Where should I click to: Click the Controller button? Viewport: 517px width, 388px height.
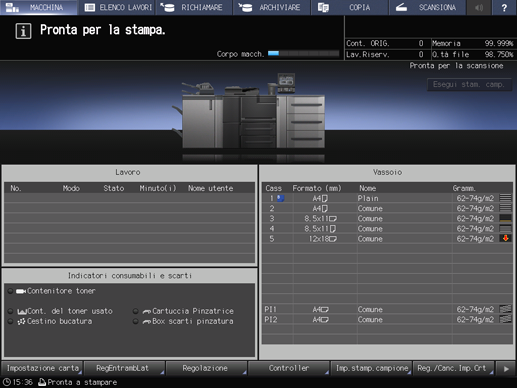pos(289,368)
